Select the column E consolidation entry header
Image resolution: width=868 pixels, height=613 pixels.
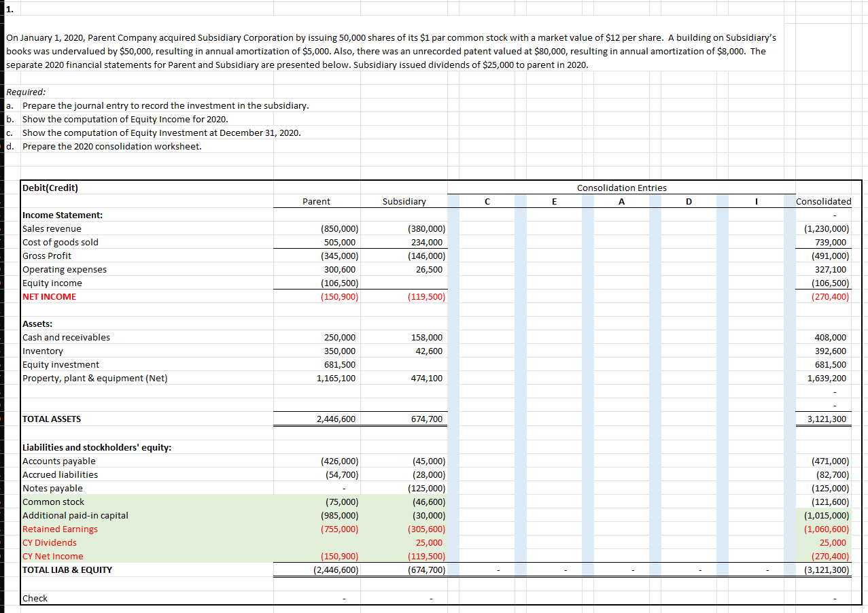point(554,201)
